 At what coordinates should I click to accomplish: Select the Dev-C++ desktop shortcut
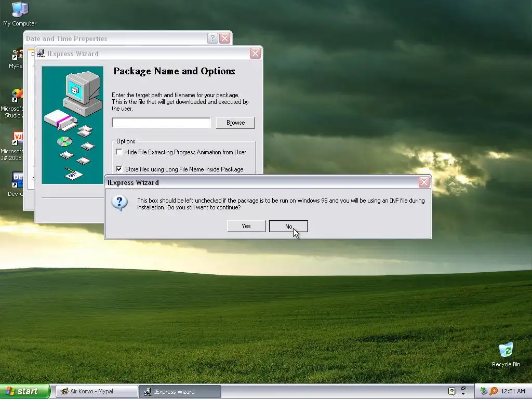click(x=16, y=184)
